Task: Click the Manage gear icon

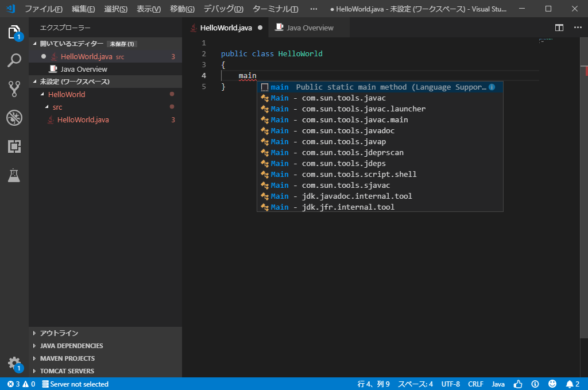Action: pos(14,363)
